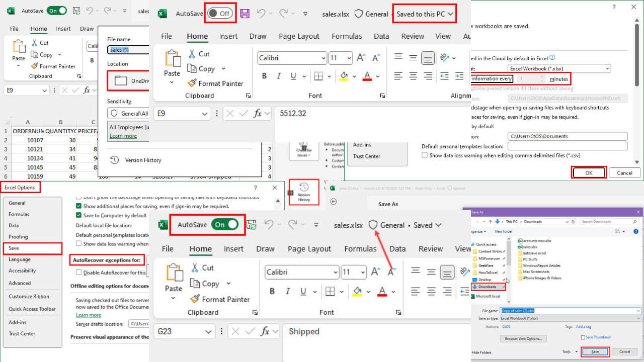
Task: Click the boxed Version History button icon
Action: pyautogui.click(x=304, y=192)
